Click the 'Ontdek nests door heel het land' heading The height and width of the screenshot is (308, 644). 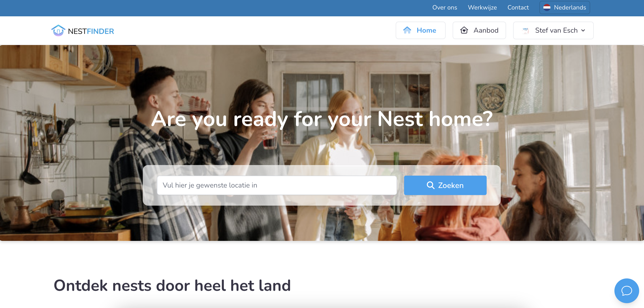(172, 285)
